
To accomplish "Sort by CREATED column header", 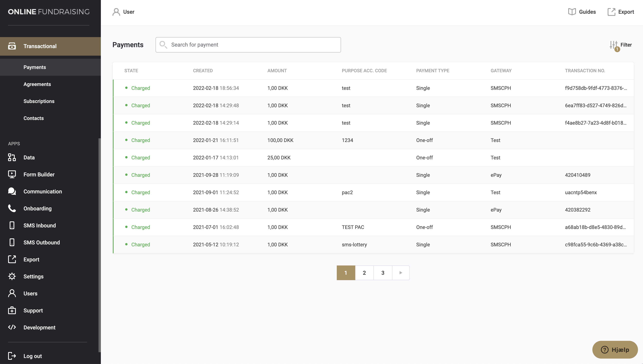I will tap(203, 71).
